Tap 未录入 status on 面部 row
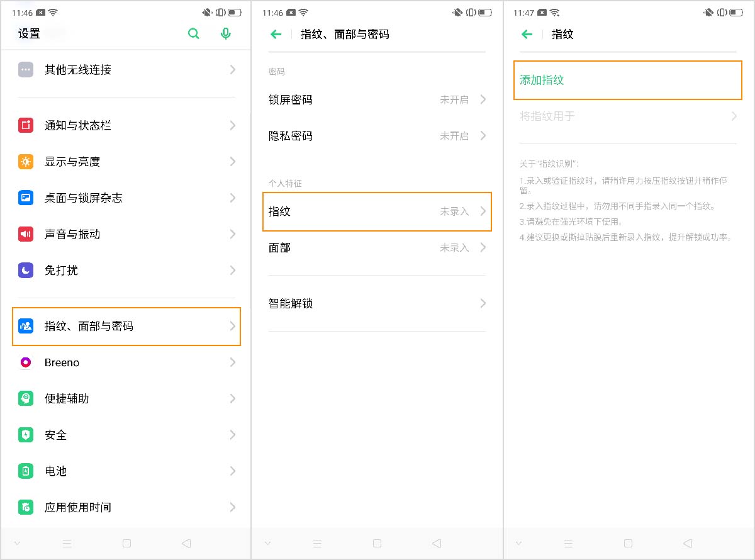The height and width of the screenshot is (560, 755). pos(454,248)
